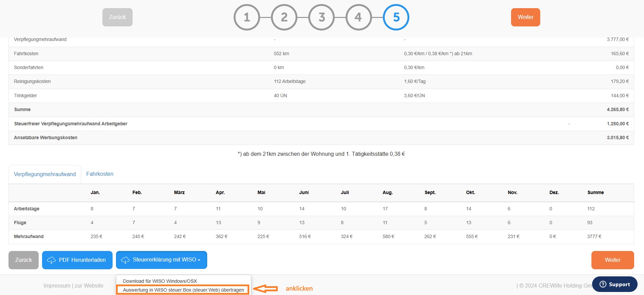Go to step 1 circle
Screen dimensions: 644x295
247,17
